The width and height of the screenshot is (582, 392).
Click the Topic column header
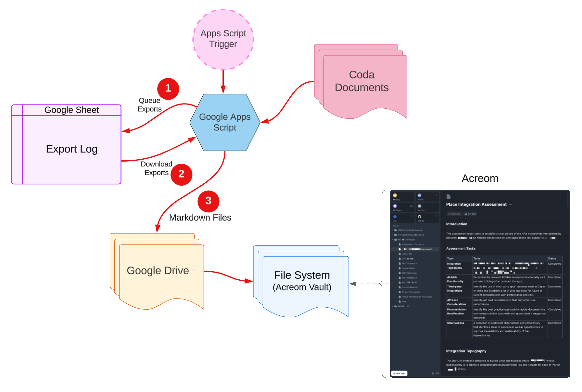pos(459,259)
